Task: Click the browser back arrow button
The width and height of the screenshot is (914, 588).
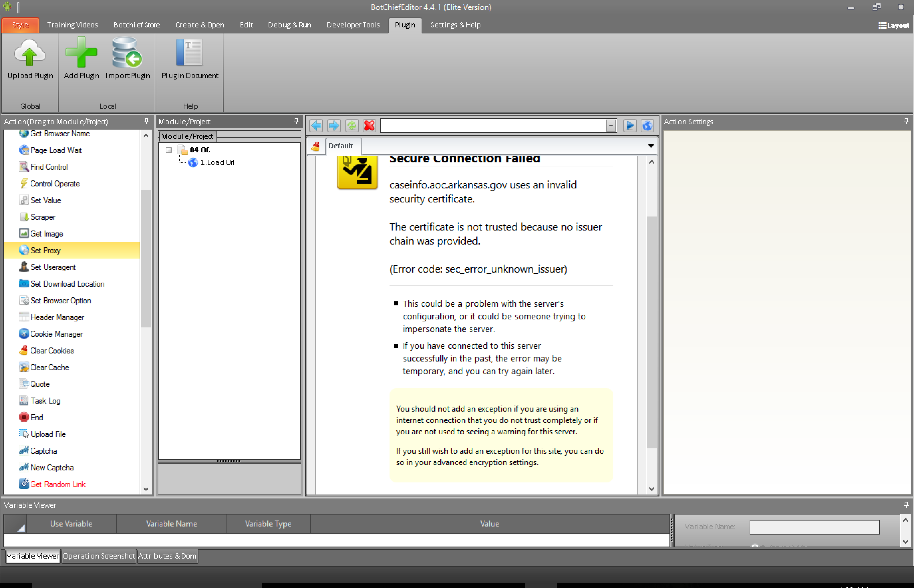Action: pos(316,126)
